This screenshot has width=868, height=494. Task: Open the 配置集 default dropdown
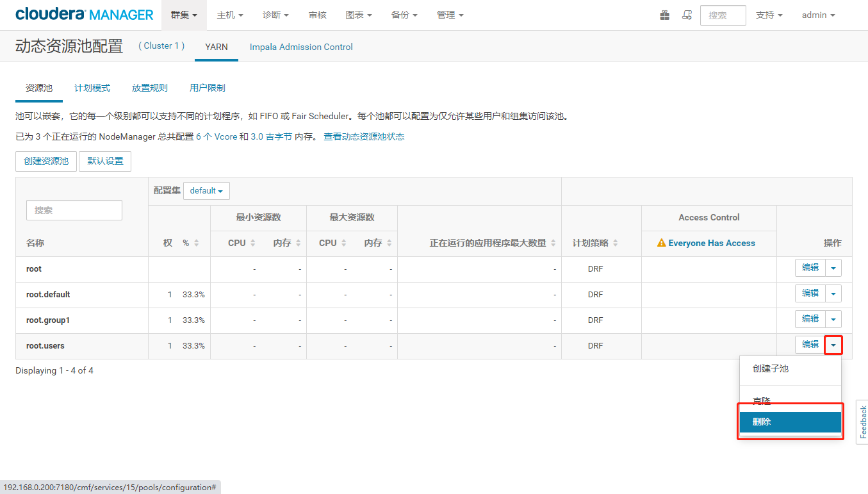point(206,190)
